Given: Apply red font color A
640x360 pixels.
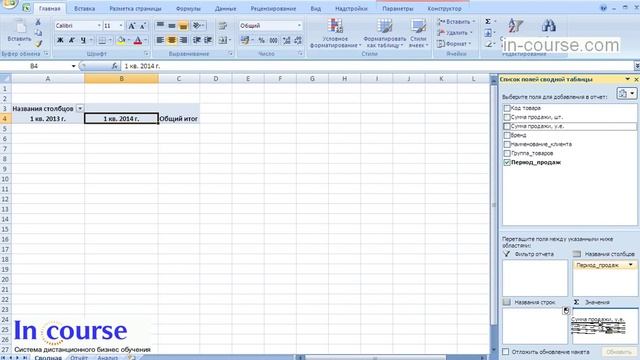Looking at the screenshot, I should coord(138,40).
